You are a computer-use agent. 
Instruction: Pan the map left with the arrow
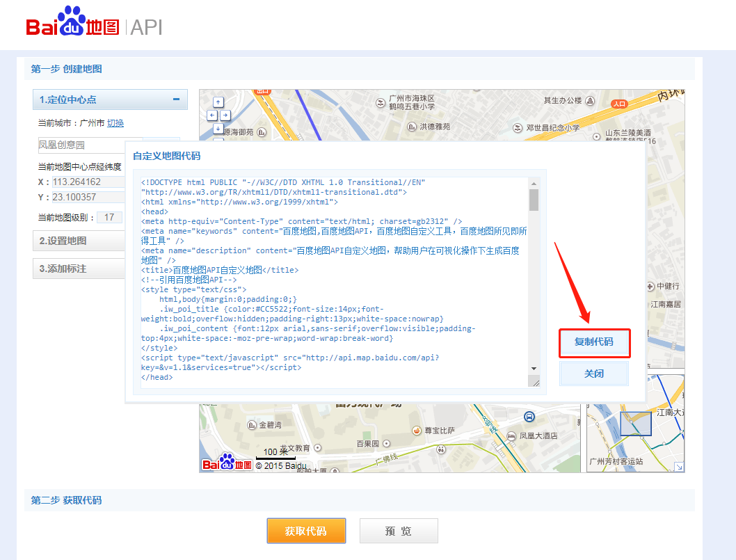(212, 115)
